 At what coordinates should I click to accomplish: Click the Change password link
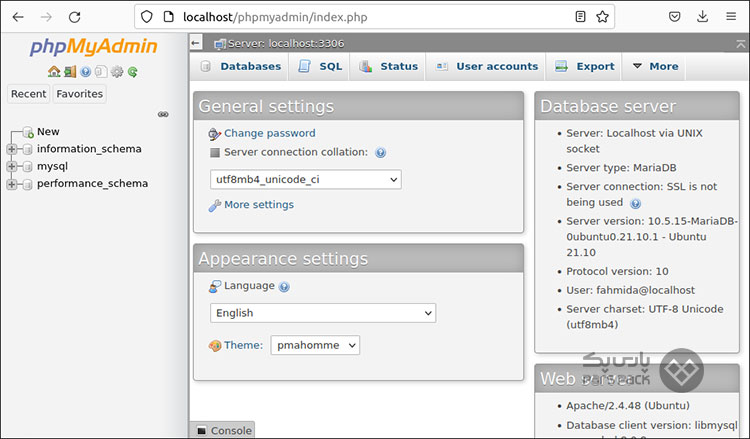click(x=270, y=133)
